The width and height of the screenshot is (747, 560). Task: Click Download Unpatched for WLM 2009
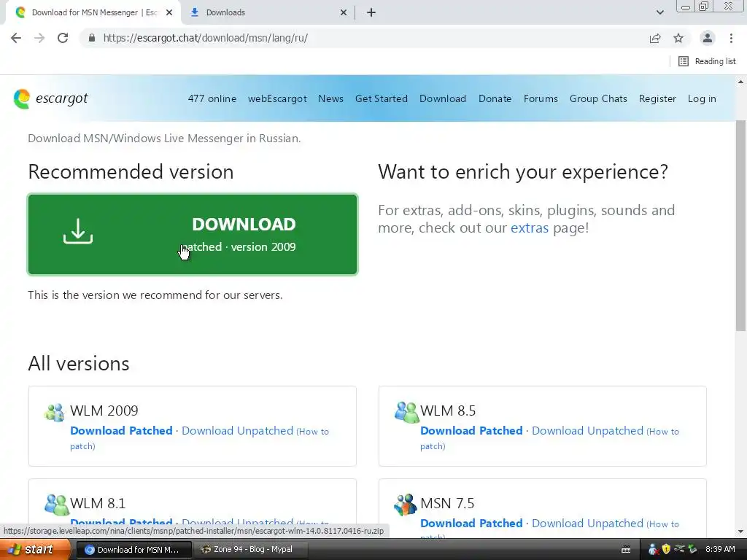(237, 430)
